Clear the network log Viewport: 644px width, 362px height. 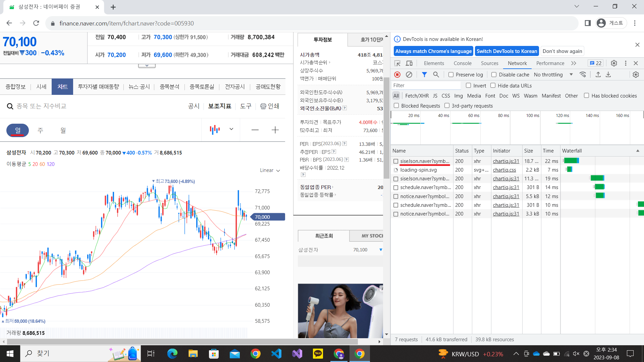(x=409, y=74)
